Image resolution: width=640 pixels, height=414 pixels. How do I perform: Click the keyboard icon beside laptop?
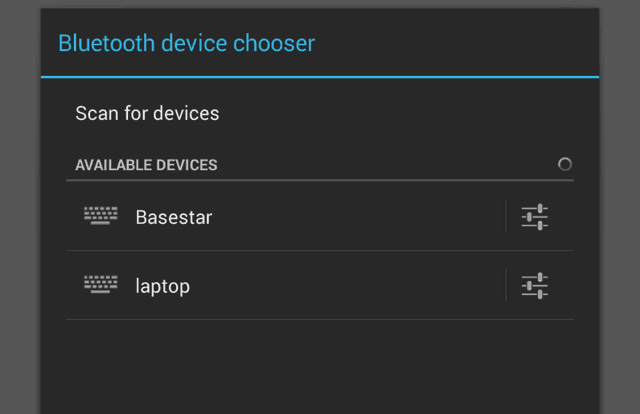coord(101,285)
